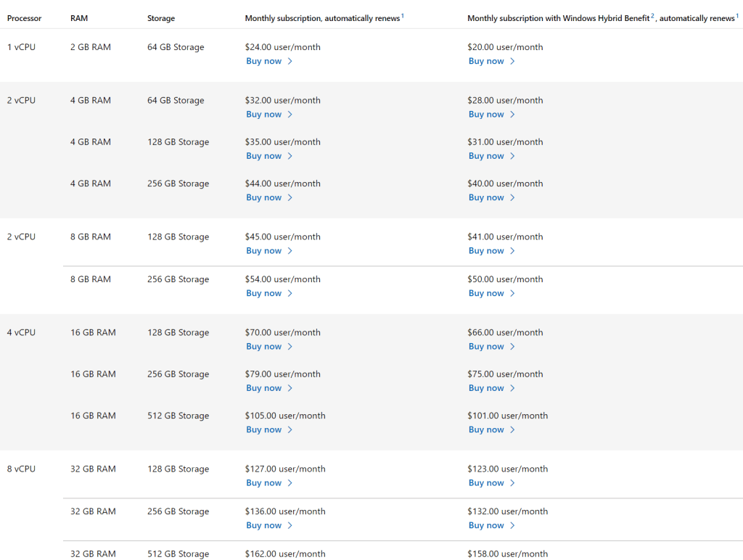The width and height of the screenshot is (743, 560).
Task: Click Buy now under $28.00 user/month
Action: coord(486,115)
